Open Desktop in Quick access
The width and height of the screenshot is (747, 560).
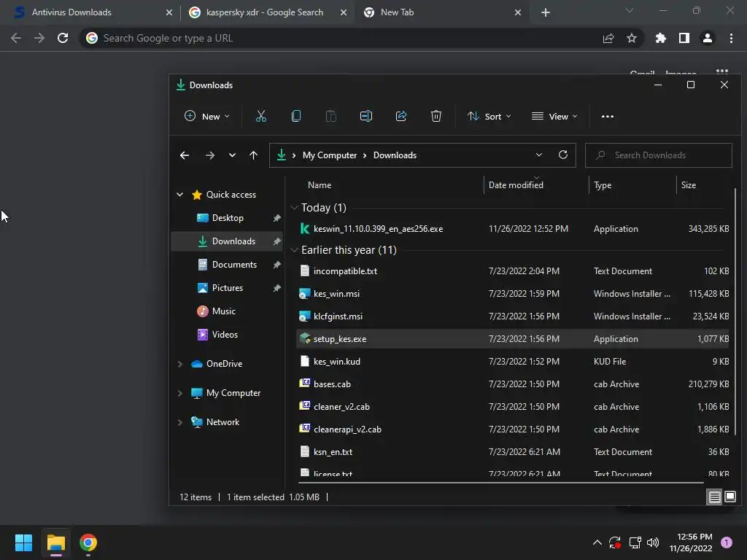[x=227, y=218]
